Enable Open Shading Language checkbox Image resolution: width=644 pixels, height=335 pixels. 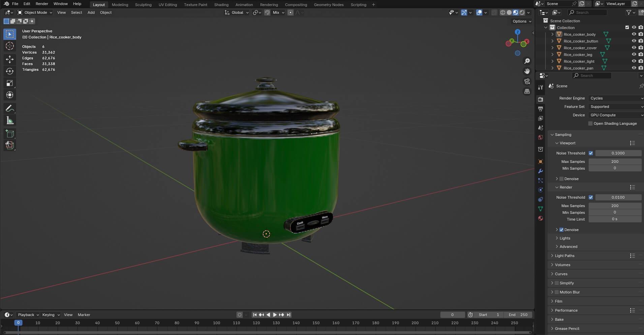coord(590,123)
